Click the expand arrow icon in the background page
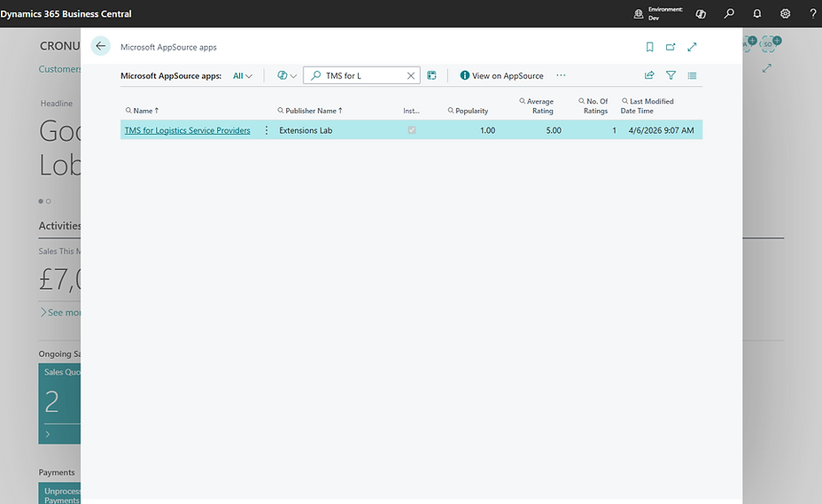This screenshot has height=504, width=822. coord(767,68)
